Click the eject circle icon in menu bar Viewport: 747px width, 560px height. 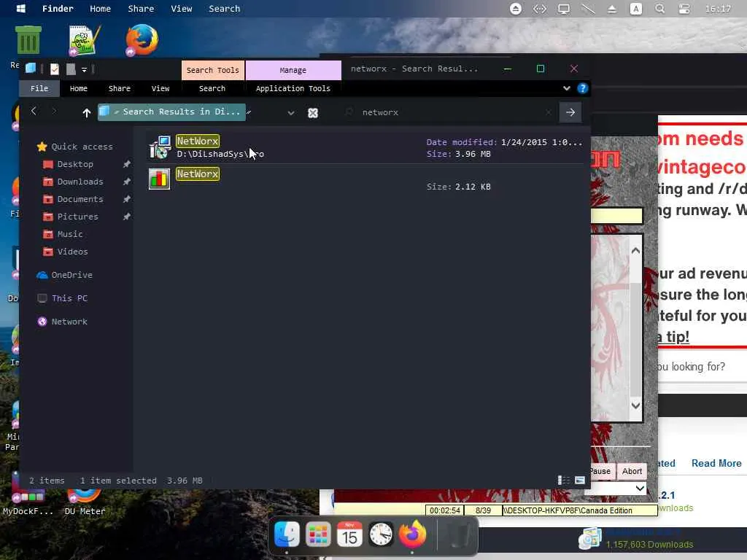(516, 9)
